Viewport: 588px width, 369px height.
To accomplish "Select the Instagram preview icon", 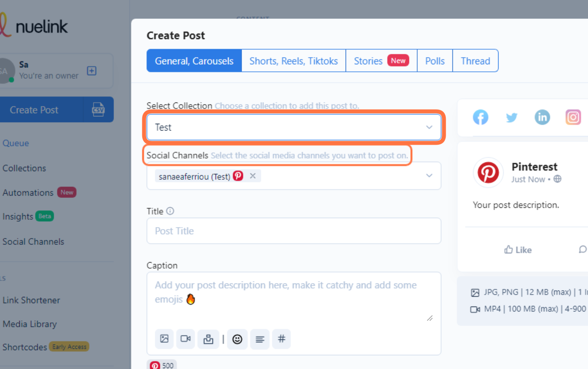I will [573, 117].
